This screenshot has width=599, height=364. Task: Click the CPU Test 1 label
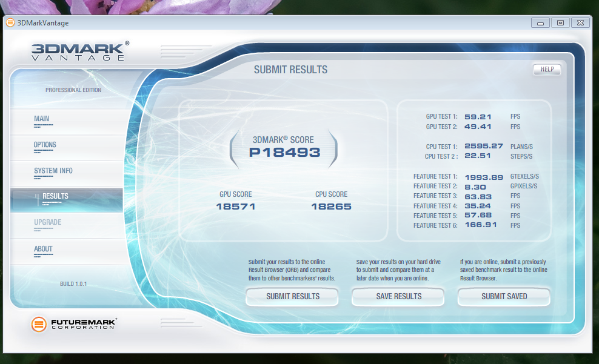441,147
